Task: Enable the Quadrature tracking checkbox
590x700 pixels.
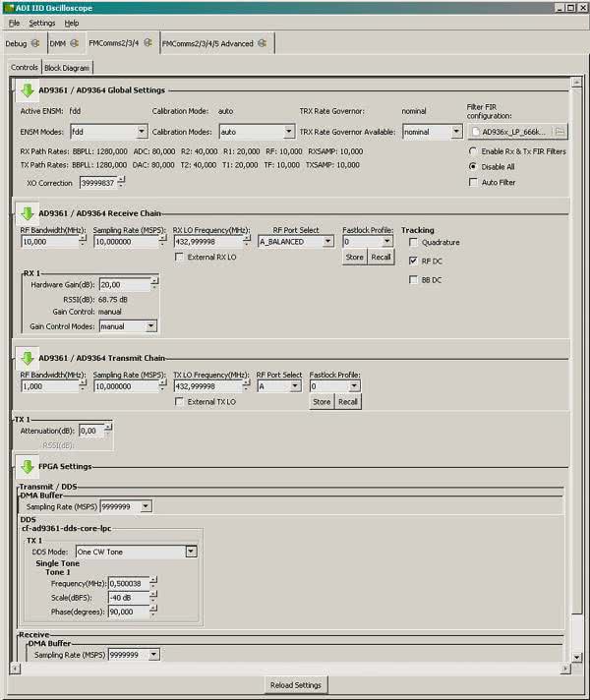Action: pyautogui.click(x=413, y=242)
